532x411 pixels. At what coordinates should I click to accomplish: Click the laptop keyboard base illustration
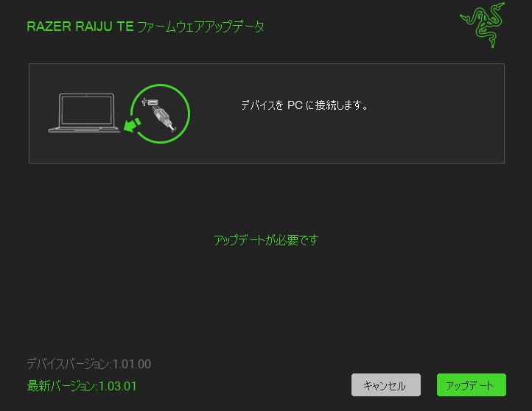[84, 129]
